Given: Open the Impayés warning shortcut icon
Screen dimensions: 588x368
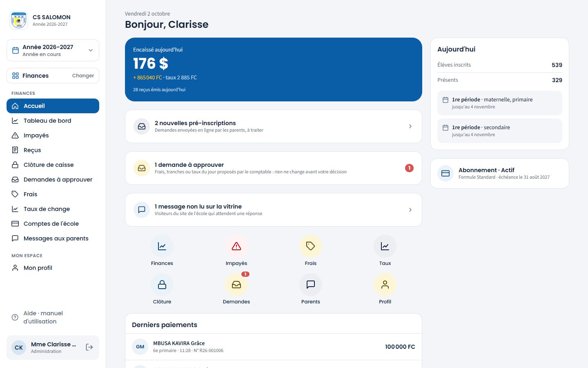Looking at the screenshot, I should click(x=236, y=246).
